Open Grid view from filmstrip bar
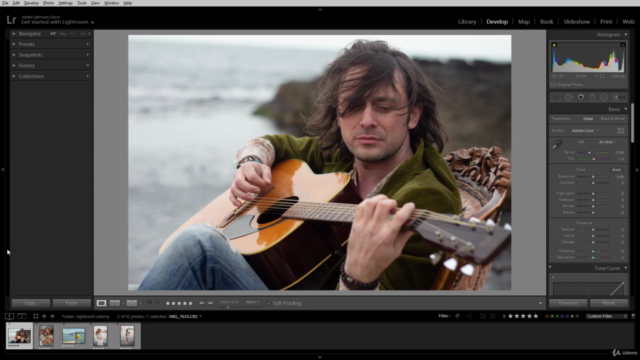Image resolution: width=640 pixels, height=360 pixels. pos(36,316)
